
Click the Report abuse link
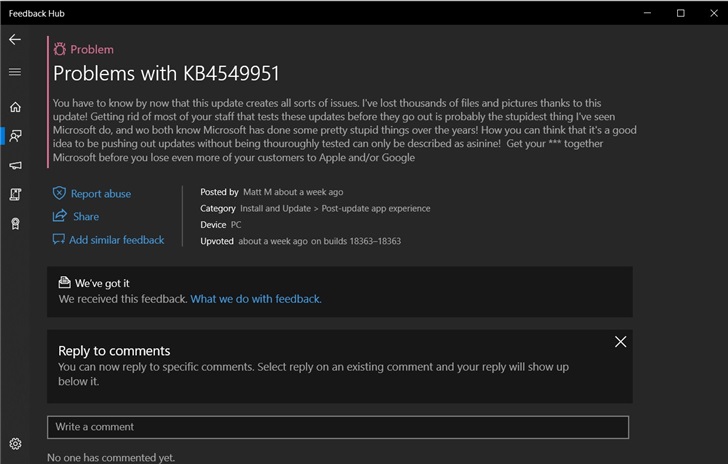(x=100, y=194)
